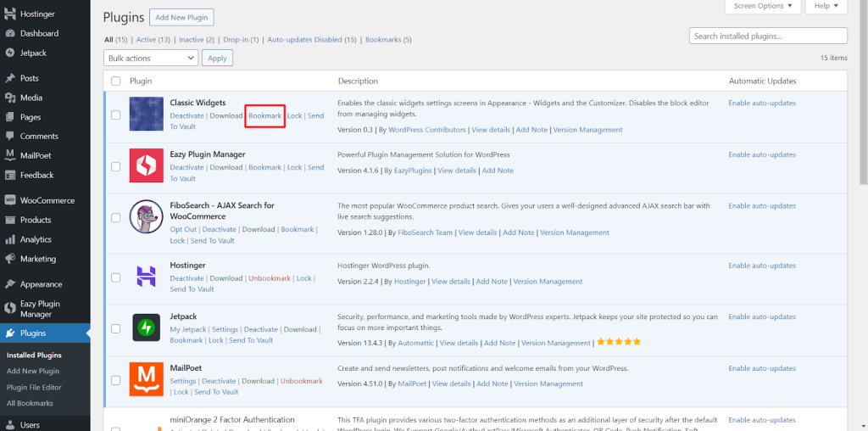Check the Eazy Plugin Manager row checkbox
Screen dimensions: 868x431
click(115, 166)
